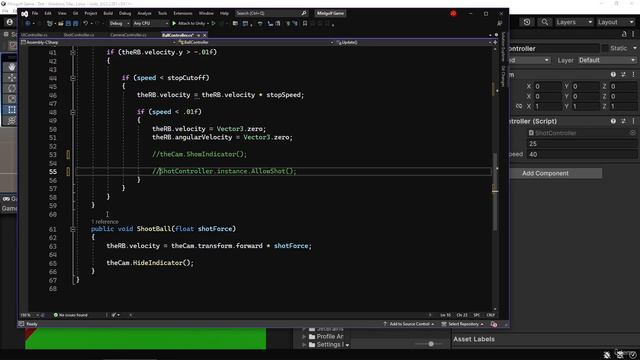The width and height of the screenshot is (640, 360).
Task: Open the Transform component more options menu
Action: pyautogui.click(x=633, y=75)
